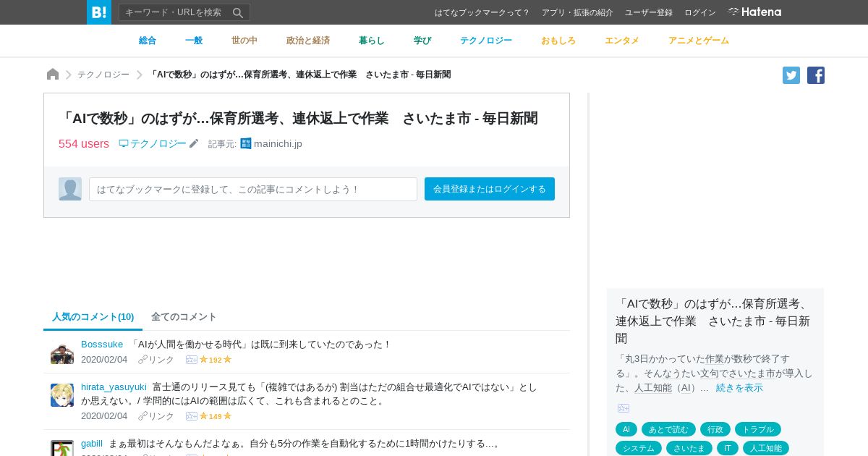
Task: Click 人工知能 keyword in sidebar summary
Action: click(x=653, y=387)
